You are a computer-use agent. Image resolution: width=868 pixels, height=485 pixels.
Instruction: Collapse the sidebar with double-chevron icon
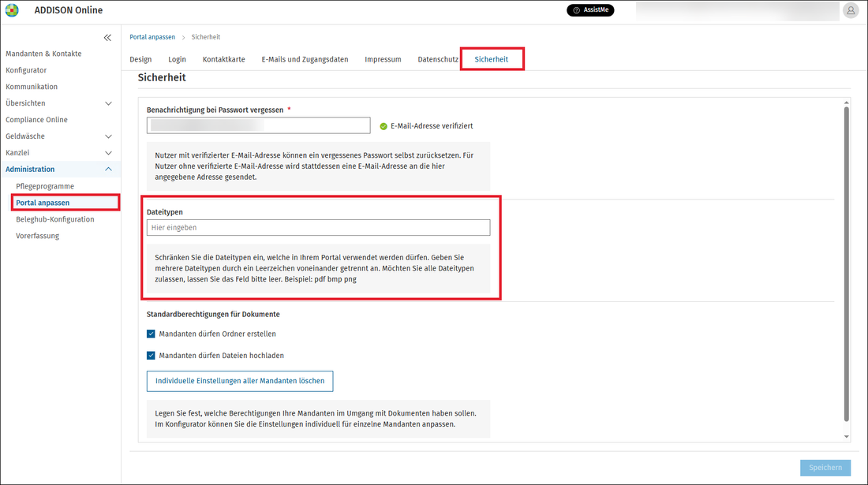(107, 38)
